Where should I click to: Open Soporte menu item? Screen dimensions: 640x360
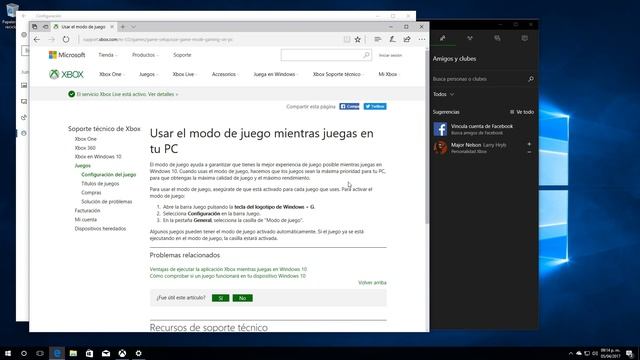click(x=182, y=55)
